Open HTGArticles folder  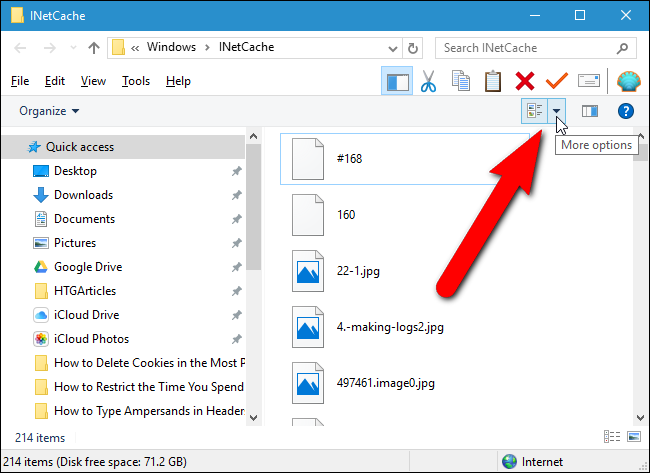(85, 291)
